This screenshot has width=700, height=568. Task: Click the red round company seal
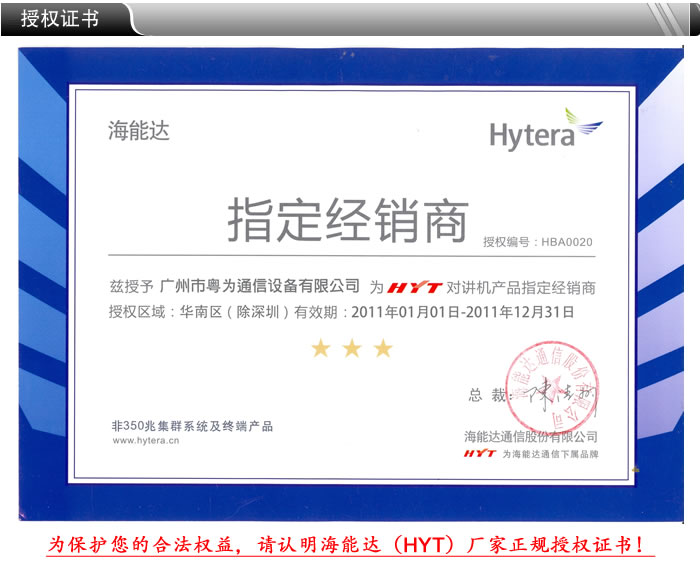pos(553,386)
